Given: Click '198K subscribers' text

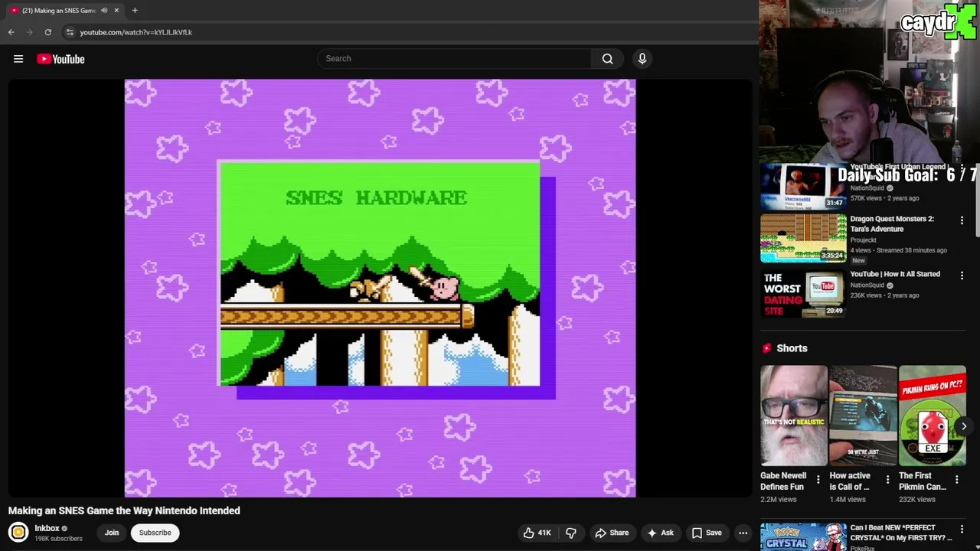Looking at the screenshot, I should [x=58, y=539].
